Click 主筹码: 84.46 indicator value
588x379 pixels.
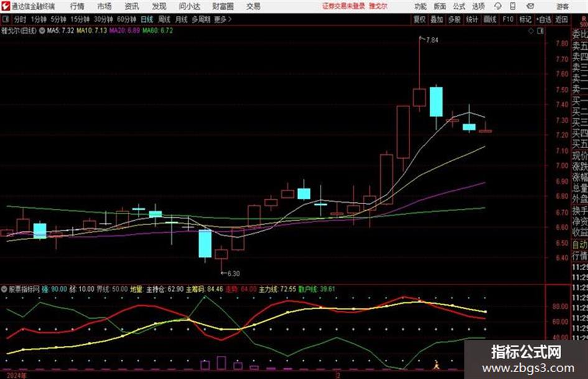tap(204, 289)
